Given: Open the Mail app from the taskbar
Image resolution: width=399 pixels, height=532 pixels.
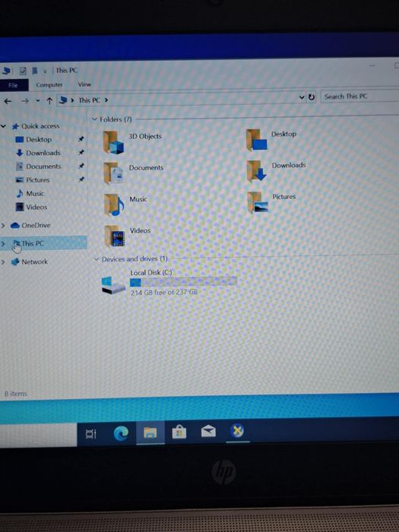Looking at the screenshot, I should [x=208, y=432].
